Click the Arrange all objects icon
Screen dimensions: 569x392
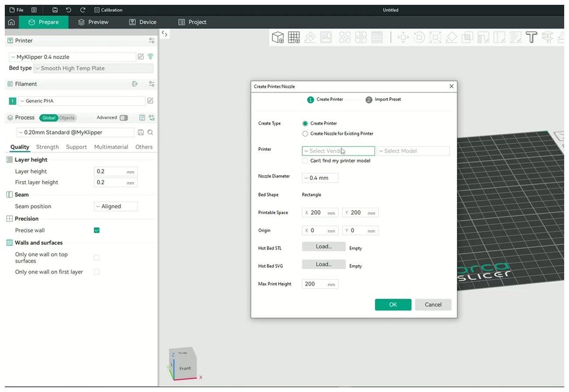pyautogui.click(x=326, y=38)
